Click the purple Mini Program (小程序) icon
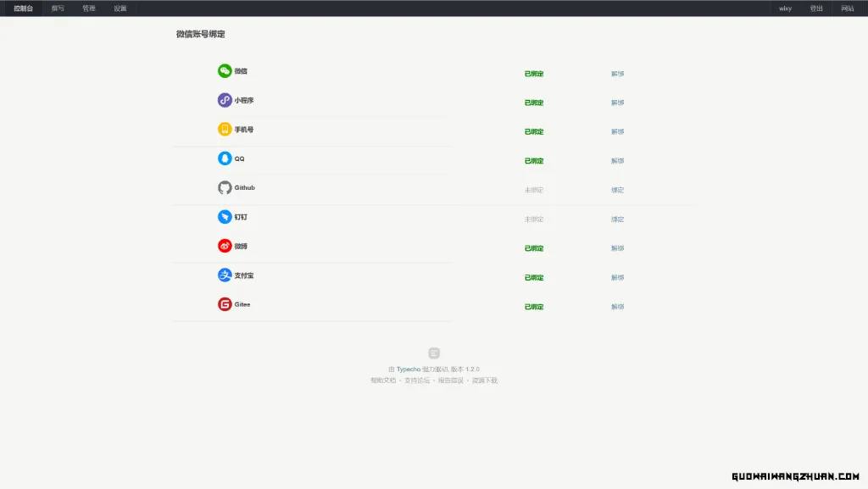 (224, 100)
